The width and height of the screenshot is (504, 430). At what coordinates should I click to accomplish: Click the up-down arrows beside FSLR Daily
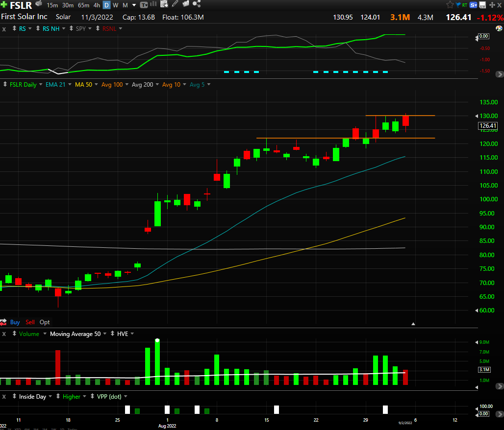pyautogui.click(x=5, y=84)
